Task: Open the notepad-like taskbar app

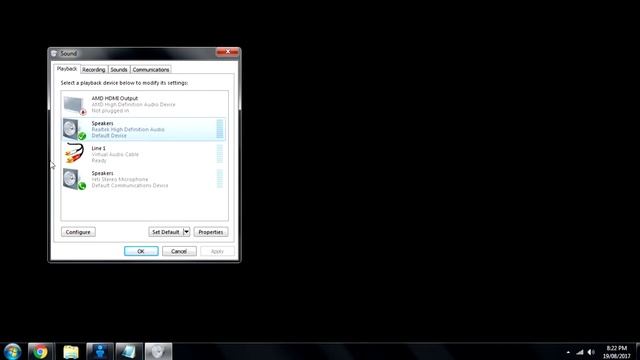Action: 129,351
